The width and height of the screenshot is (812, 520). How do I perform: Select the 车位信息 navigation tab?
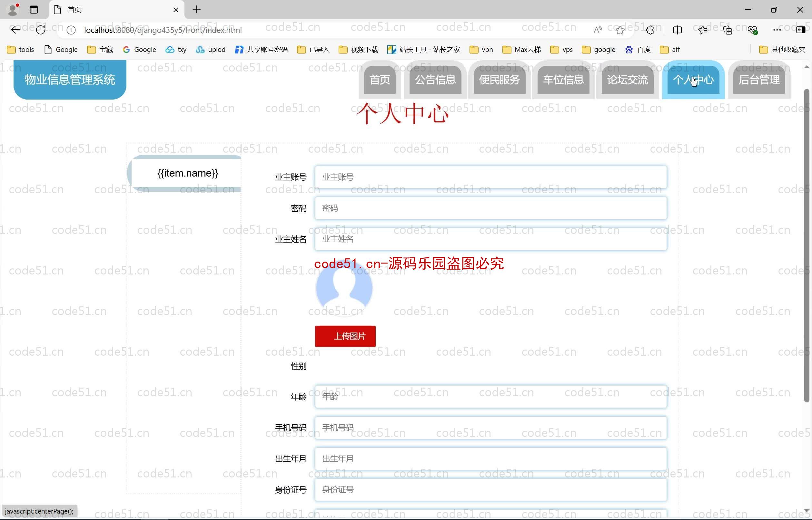pos(563,80)
